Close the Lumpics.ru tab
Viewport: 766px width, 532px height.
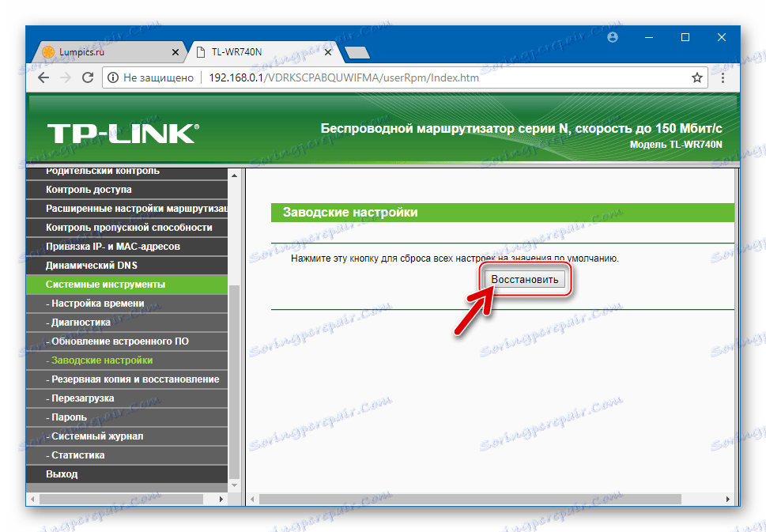point(175,52)
